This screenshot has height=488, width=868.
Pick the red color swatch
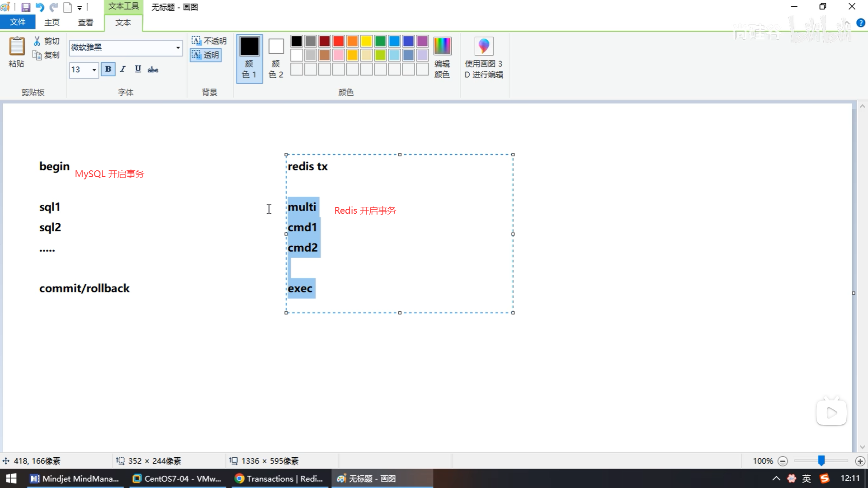(338, 41)
